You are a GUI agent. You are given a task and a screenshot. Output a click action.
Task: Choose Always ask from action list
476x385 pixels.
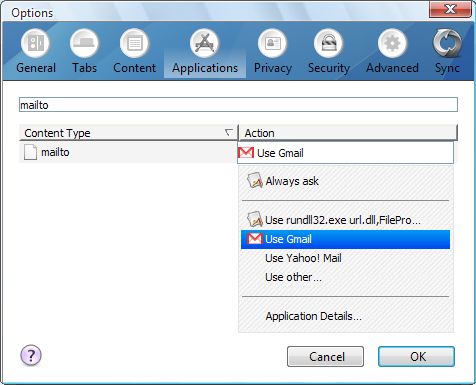coord(345,181)
